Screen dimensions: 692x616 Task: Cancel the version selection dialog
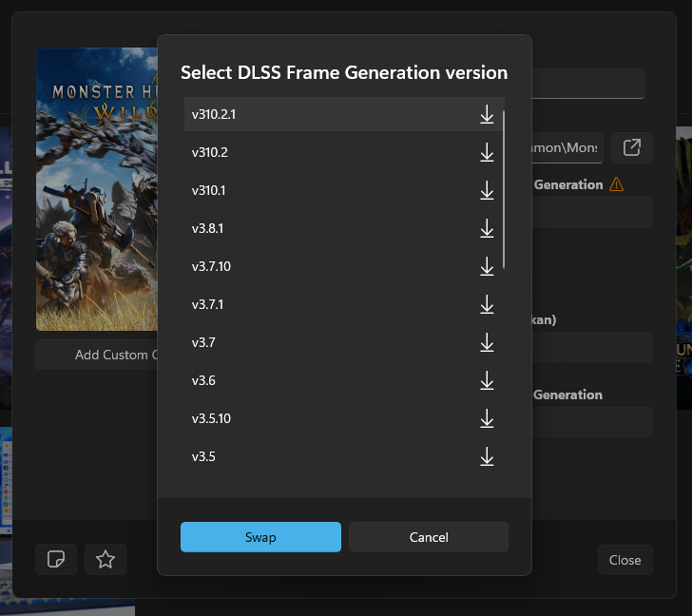tap(429, 537)
